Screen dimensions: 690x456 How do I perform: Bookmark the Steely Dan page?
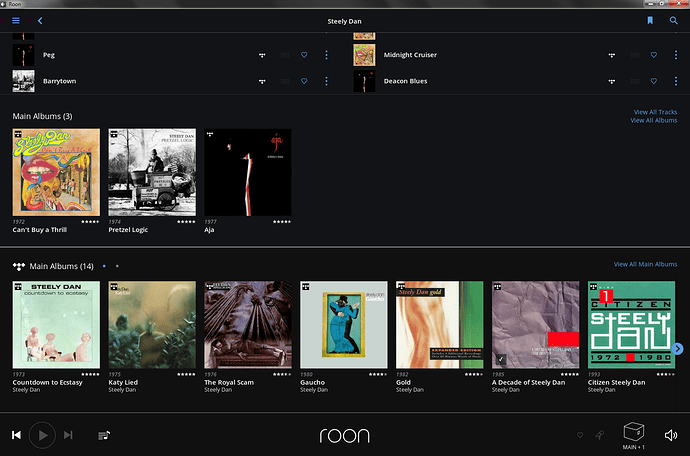coord(650,21)
